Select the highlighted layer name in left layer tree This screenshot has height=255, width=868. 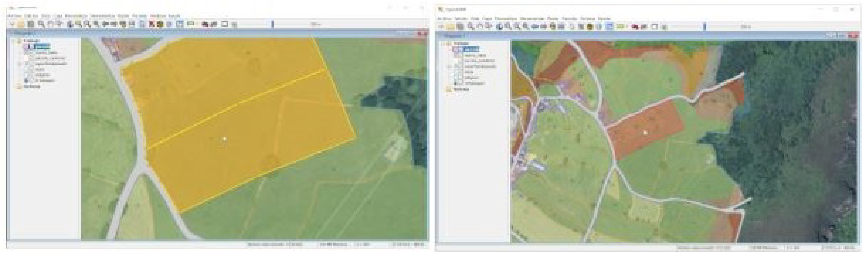pyautogui.click(x=42, y=47)
